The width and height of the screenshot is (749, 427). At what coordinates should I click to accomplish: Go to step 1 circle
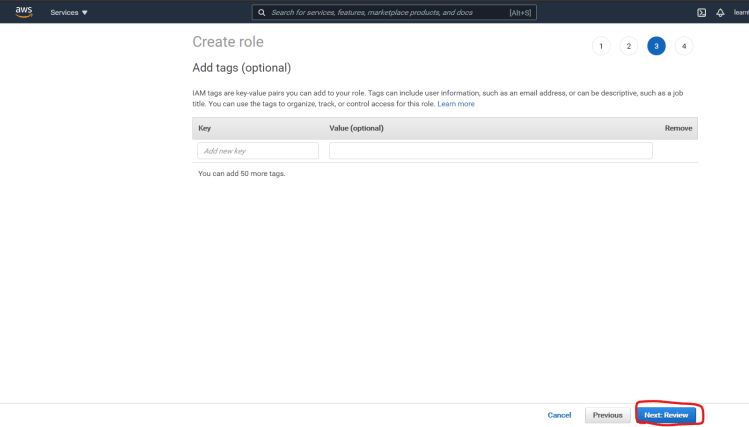600,46
